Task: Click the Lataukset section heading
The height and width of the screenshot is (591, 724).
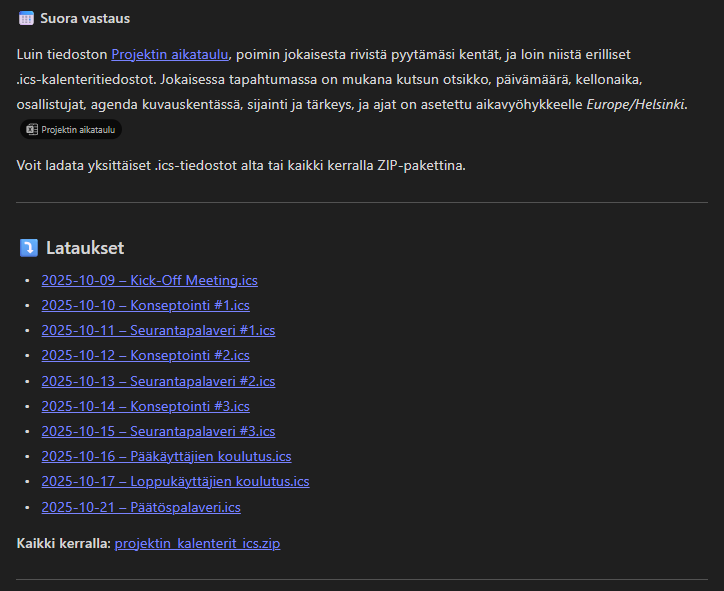Action: [85, 248]
